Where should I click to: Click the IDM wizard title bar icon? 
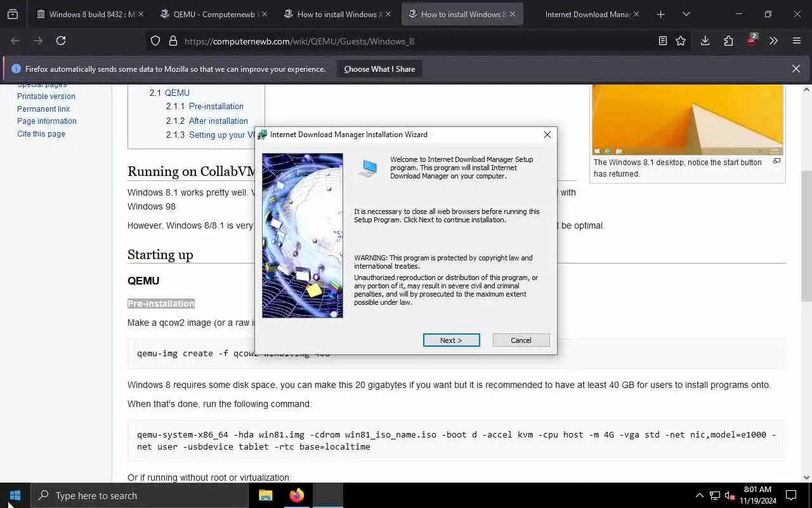262,135
